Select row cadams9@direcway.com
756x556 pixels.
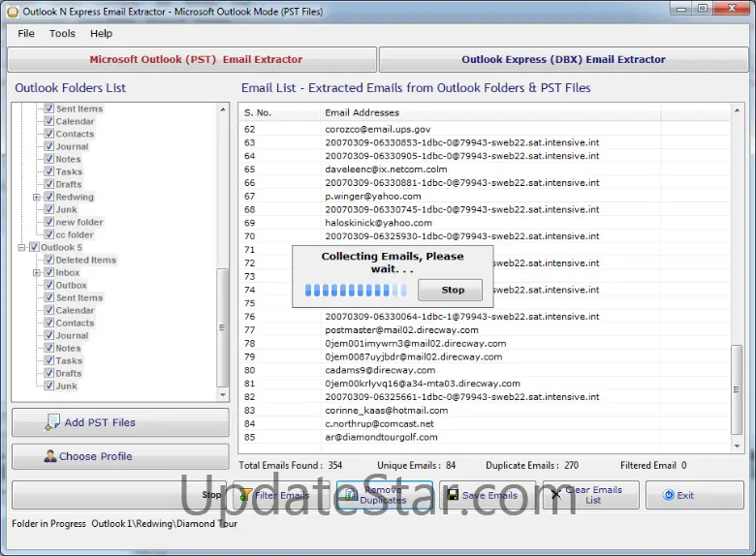pos(485,370)
